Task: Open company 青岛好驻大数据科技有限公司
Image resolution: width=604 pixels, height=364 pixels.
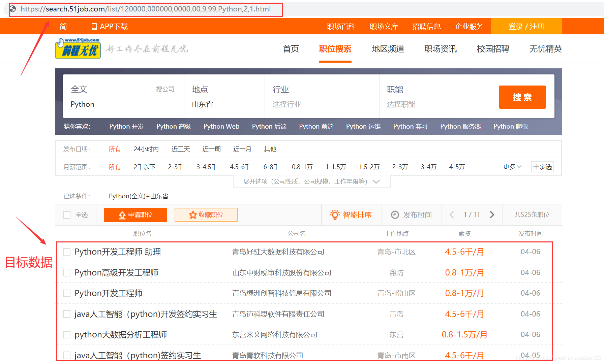Action: tap(278, 252)
